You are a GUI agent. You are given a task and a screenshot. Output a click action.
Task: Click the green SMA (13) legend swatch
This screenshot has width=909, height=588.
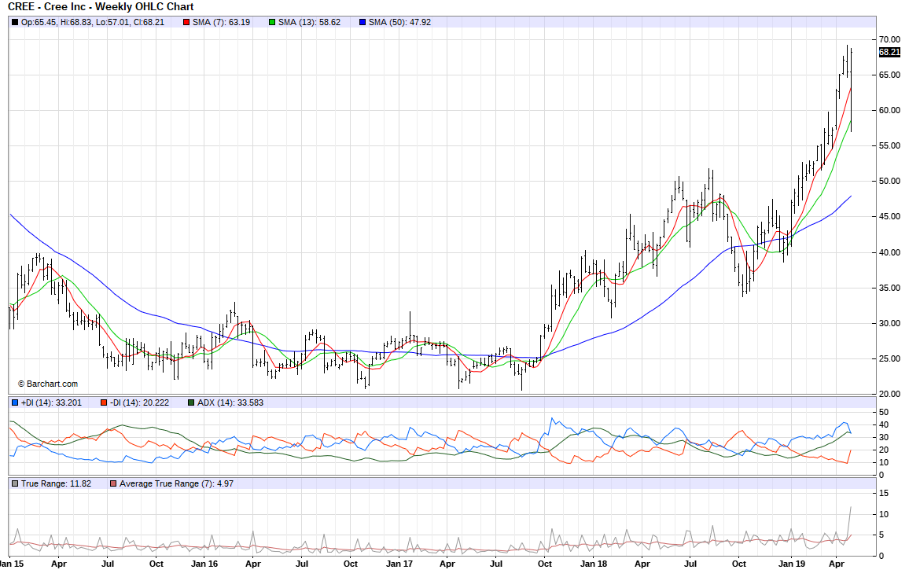pos(273,22)
